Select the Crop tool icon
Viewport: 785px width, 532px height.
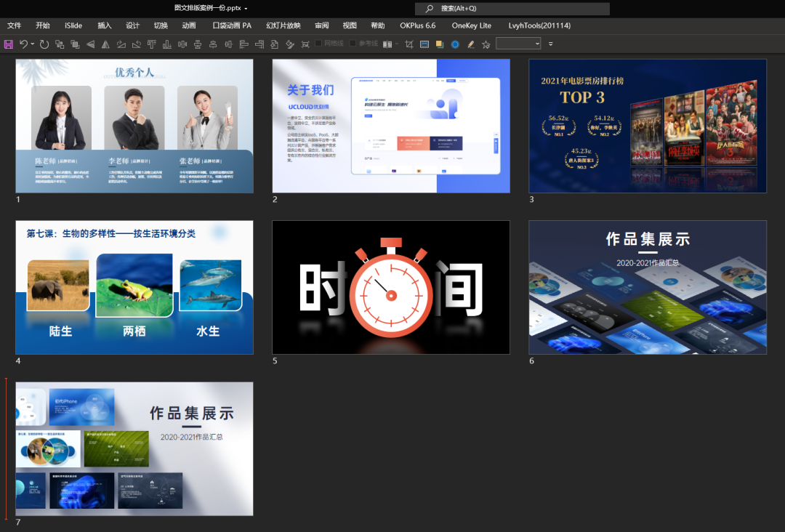point(409,44)
